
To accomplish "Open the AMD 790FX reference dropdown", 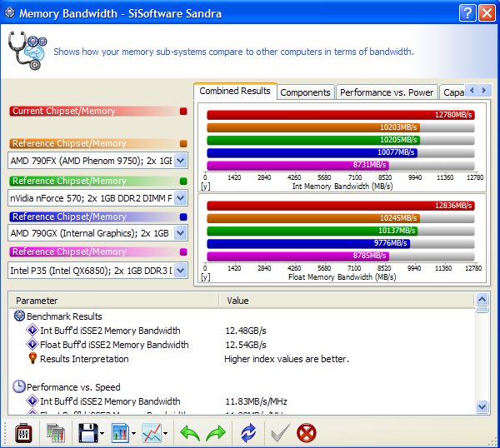I will (181, 160).
